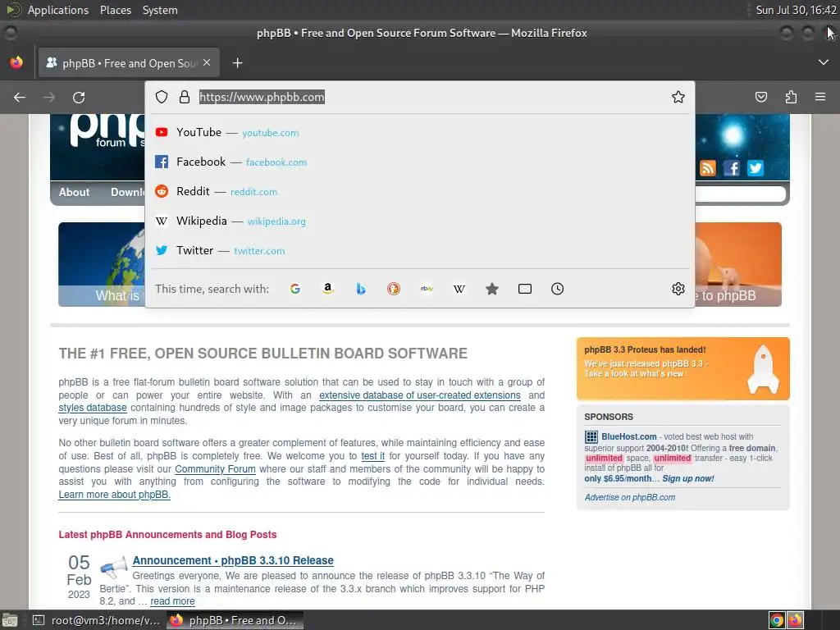
Task: Search this time with eBay
Action: point(427,289)
